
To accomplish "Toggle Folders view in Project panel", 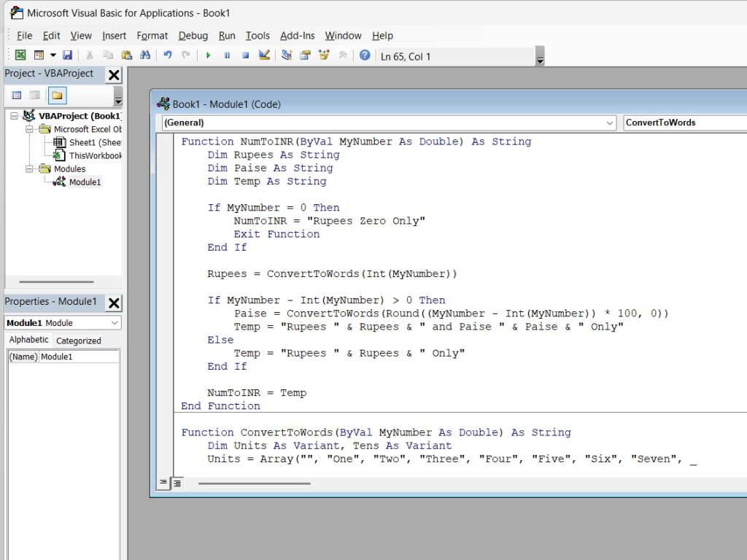I will [57, 96].
